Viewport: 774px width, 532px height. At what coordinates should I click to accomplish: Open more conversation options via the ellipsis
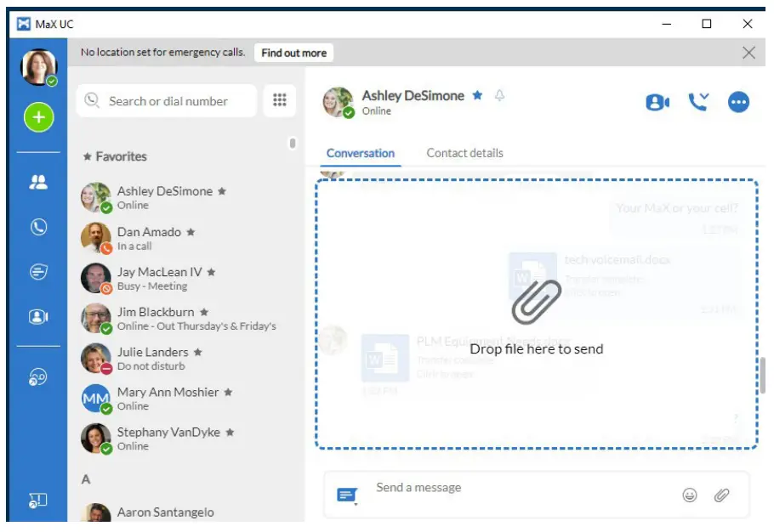738,101
